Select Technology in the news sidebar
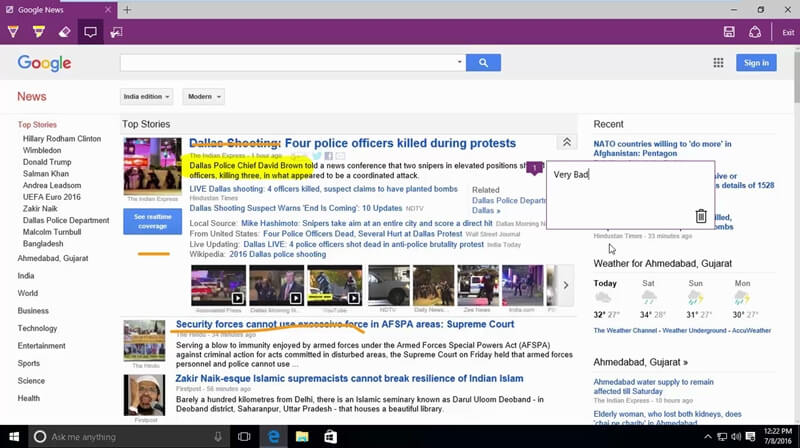The height and width of the screenshot is (448, 800). coord(37,328)
